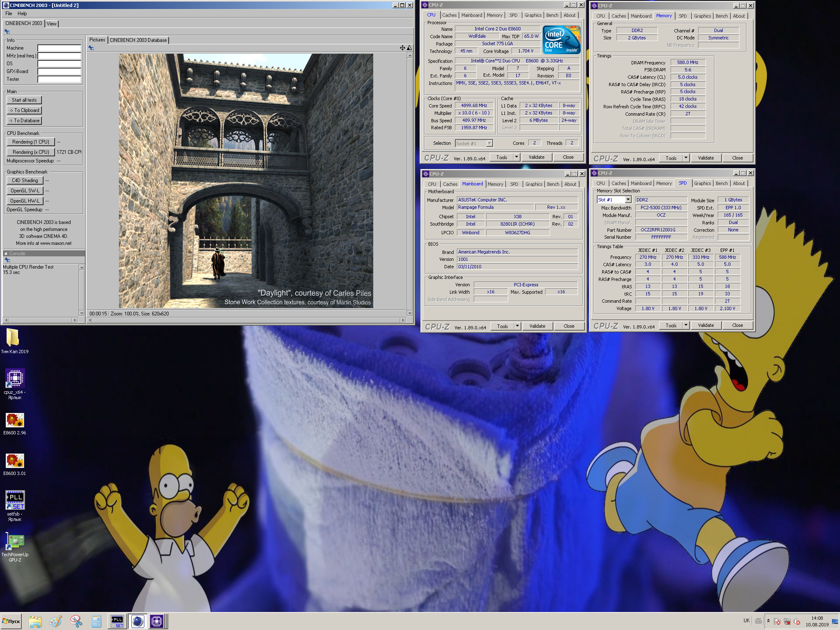Screen dimensions: 840x630
Task: Click Close button in CPU-Z Mainboard window
Action: [x=569, y=326]
